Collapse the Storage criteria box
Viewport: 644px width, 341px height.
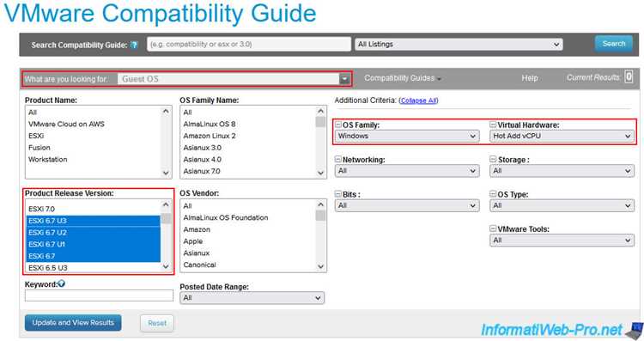493,160
